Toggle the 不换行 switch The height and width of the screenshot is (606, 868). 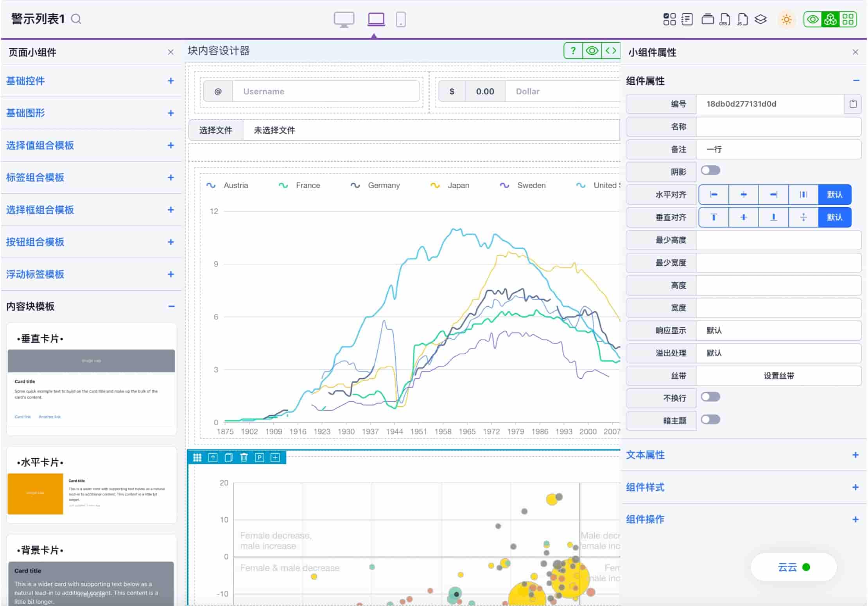click(x=710, y=397)
